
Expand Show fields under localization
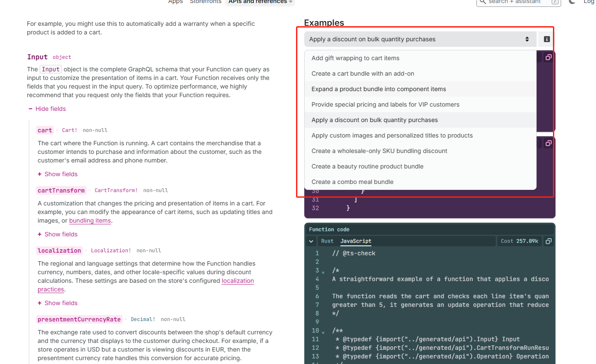point(58,303)
